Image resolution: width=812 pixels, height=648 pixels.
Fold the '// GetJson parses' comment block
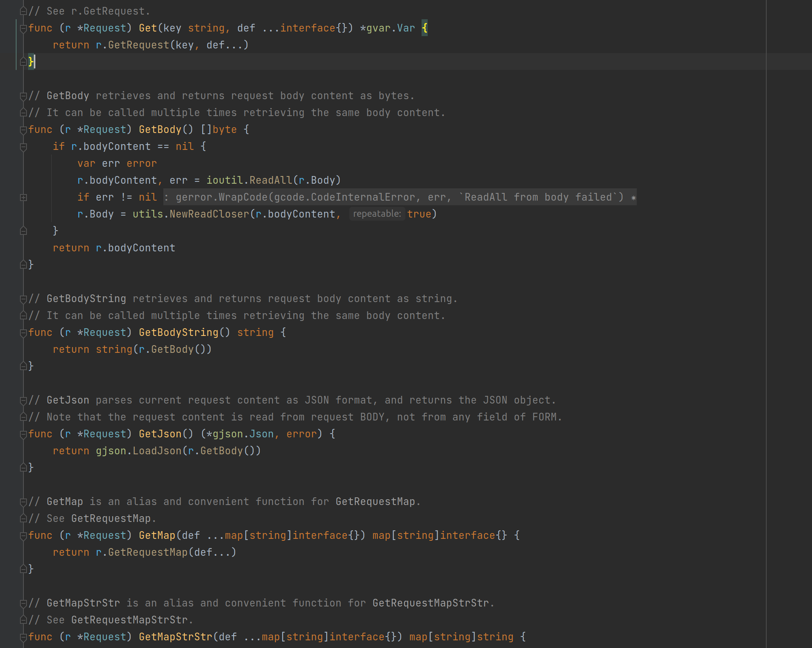[23, 400]
